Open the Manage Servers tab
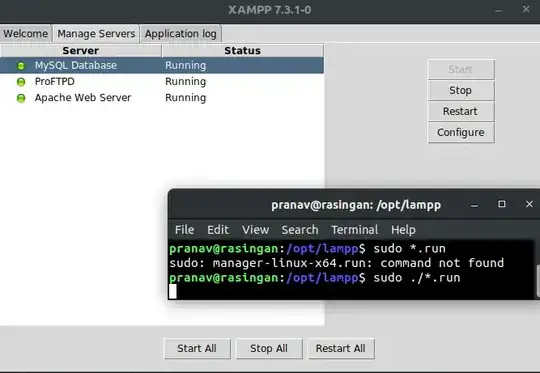 (x=96, y=34)
